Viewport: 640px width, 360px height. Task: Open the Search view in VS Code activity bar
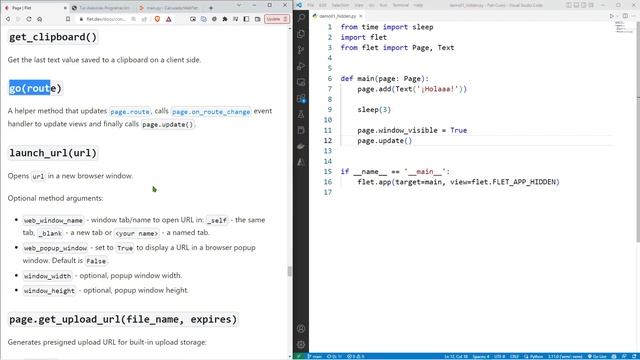click(301, 18)
